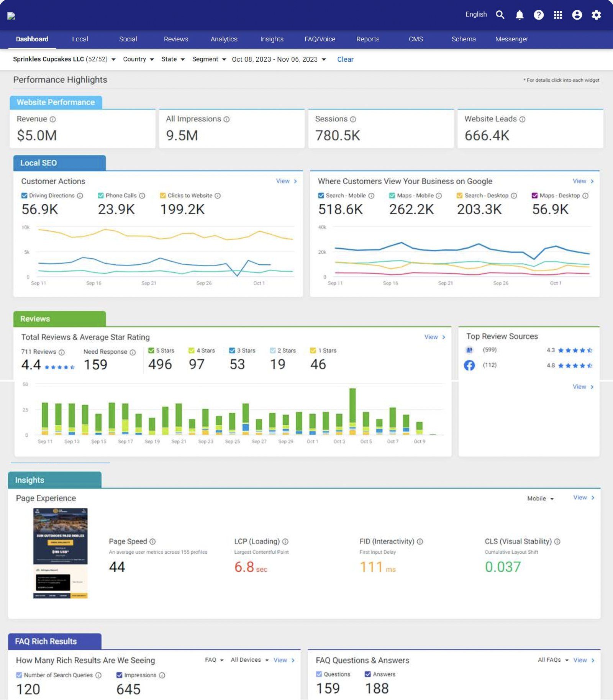Click the tallest review bar near Oct 3
Image resolution: width=613 pixels, height=700 pixels.
352,411
